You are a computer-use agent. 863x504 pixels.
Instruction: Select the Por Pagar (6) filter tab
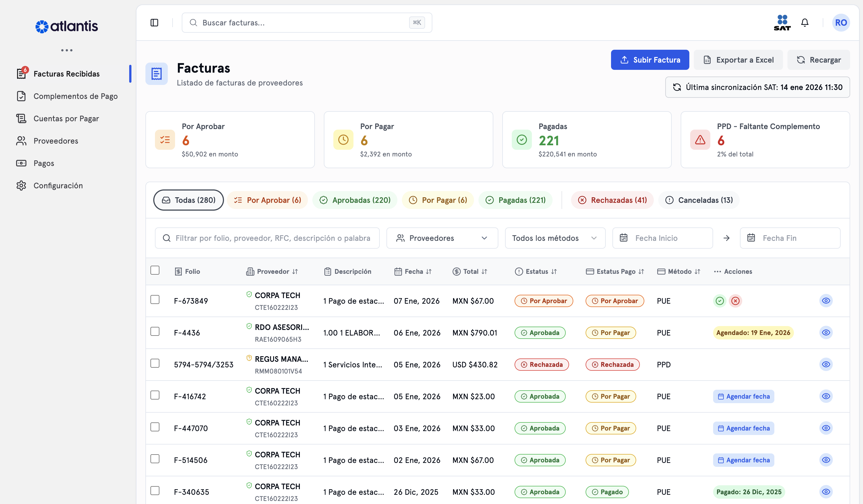tap(438, 200)
